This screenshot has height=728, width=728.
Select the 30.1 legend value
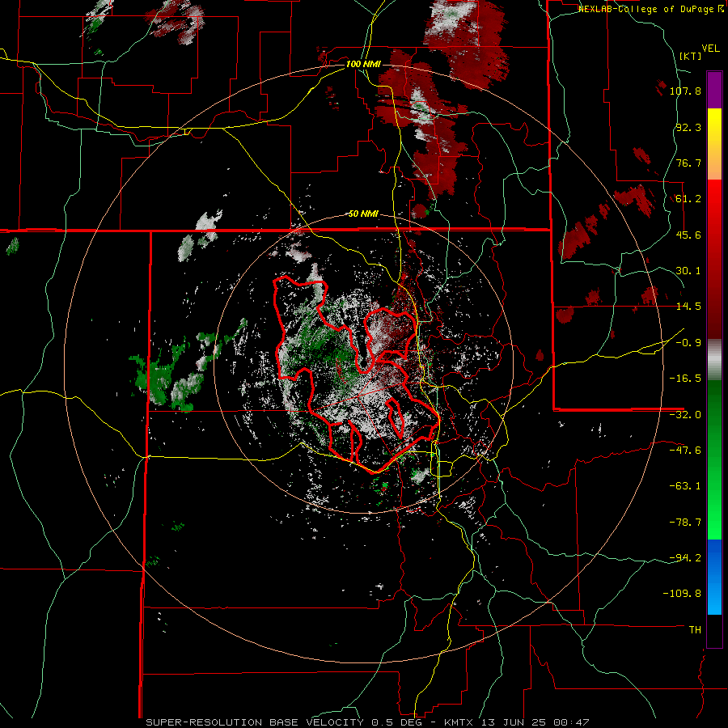coord(688,271)
